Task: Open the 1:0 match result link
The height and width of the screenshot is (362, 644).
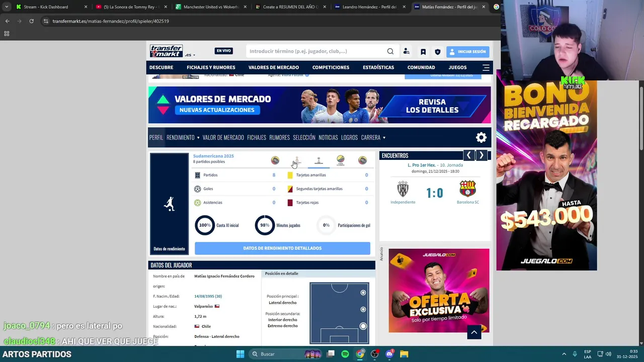Action: [435, 193]
